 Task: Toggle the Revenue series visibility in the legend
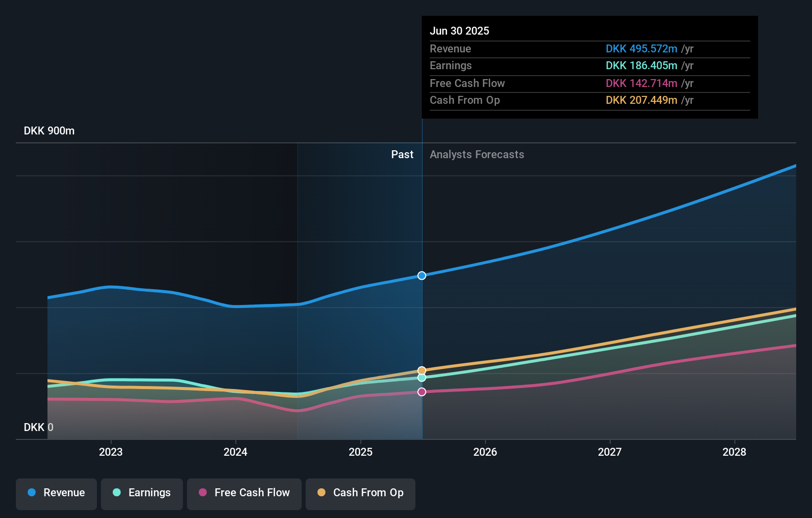click(56, 493)
